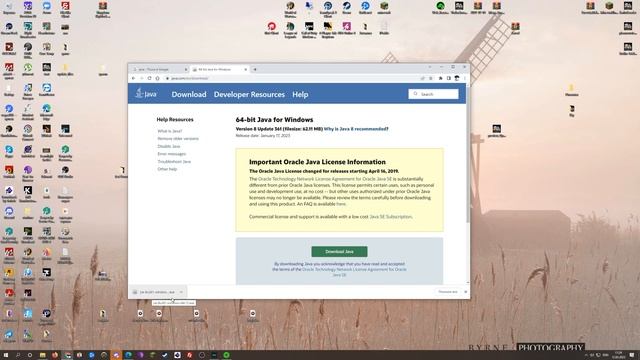640x360 pixels.
Task: Open the Cortana circle on the taskbar
Action: (30, 355)
